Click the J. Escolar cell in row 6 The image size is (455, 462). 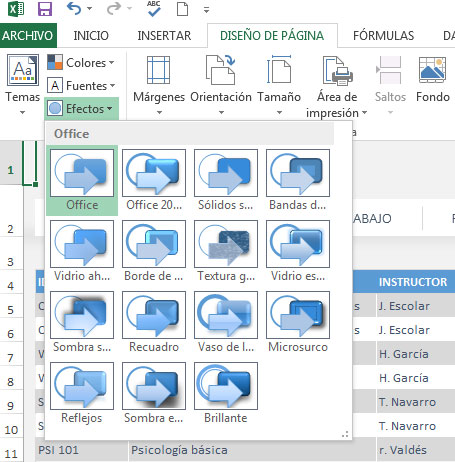click(415, 330)
